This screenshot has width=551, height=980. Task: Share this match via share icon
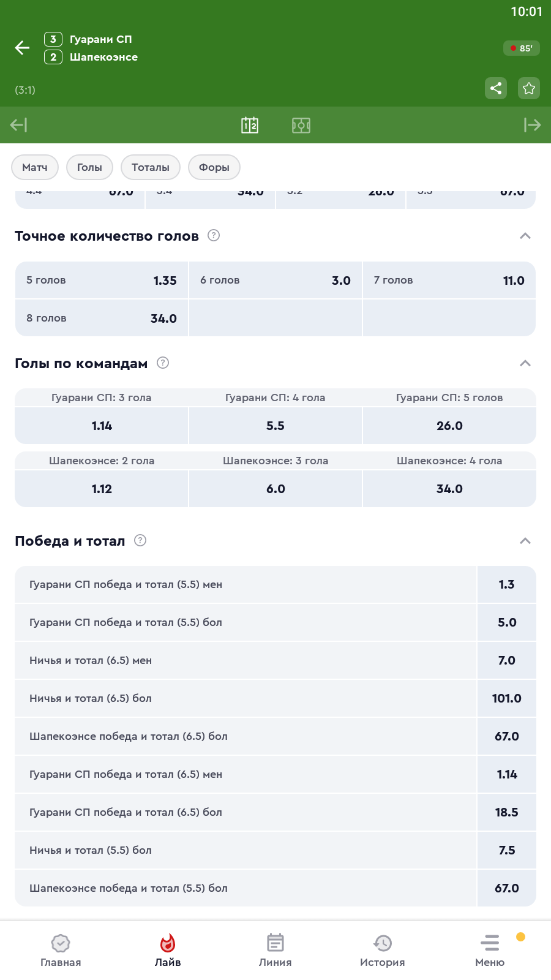(496, 88)
